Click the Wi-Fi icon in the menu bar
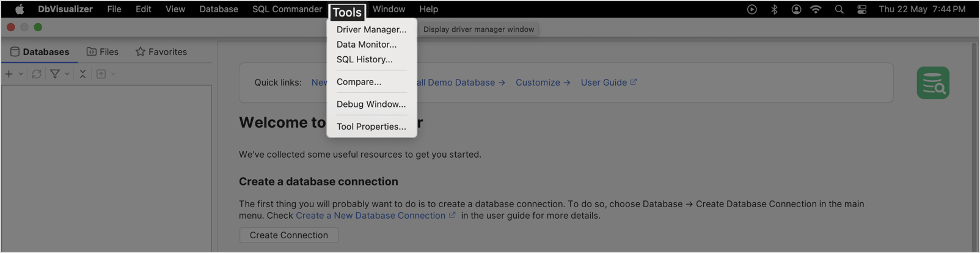The width and height of the screenshot is (980, 253). coord(816,9)
